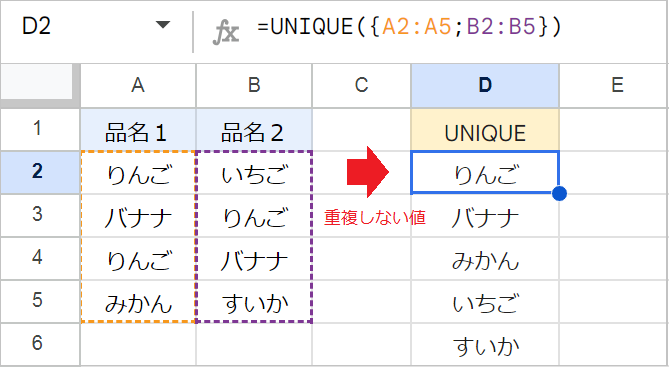Click cell A4 containing りんご
This screenshot has width=669, height=368.
[138, 258]
